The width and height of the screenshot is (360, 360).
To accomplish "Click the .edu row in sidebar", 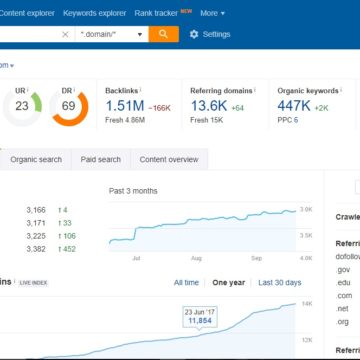I will coord(343,283).
